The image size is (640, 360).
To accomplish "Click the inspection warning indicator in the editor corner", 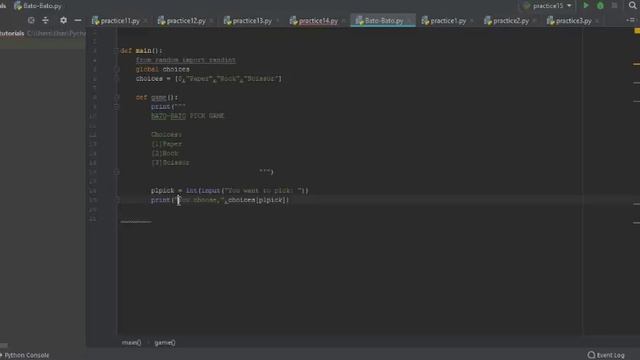I will click(637, 31).
